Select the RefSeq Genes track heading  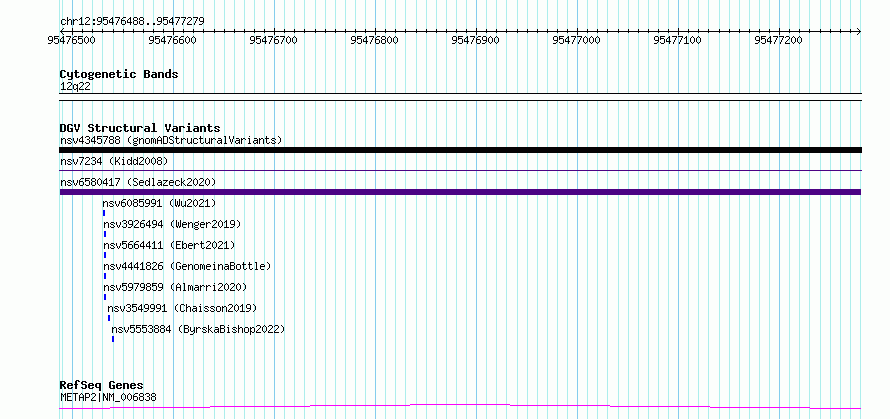[102, 386]
